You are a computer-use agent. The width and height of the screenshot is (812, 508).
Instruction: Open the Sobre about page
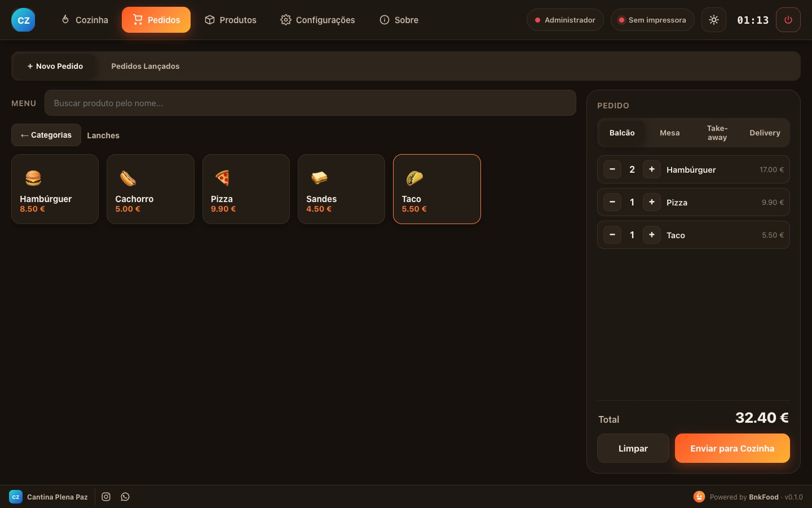(399, 20)
